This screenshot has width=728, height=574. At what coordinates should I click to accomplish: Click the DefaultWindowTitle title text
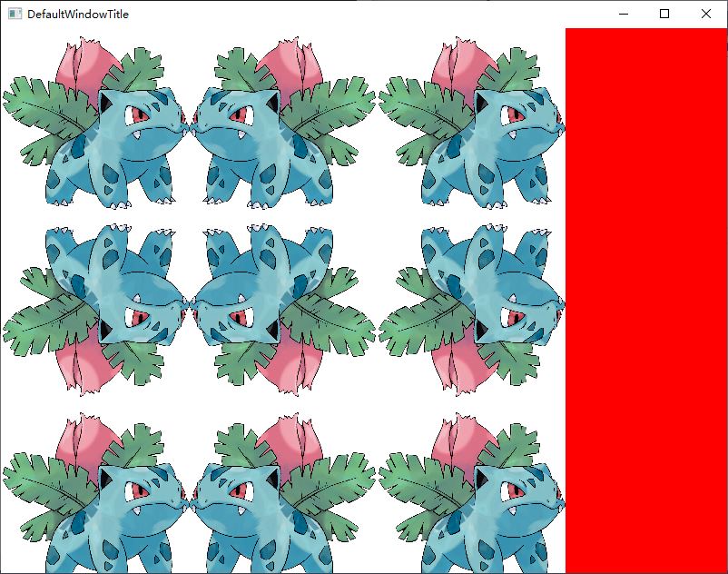[x=78, y=15]
